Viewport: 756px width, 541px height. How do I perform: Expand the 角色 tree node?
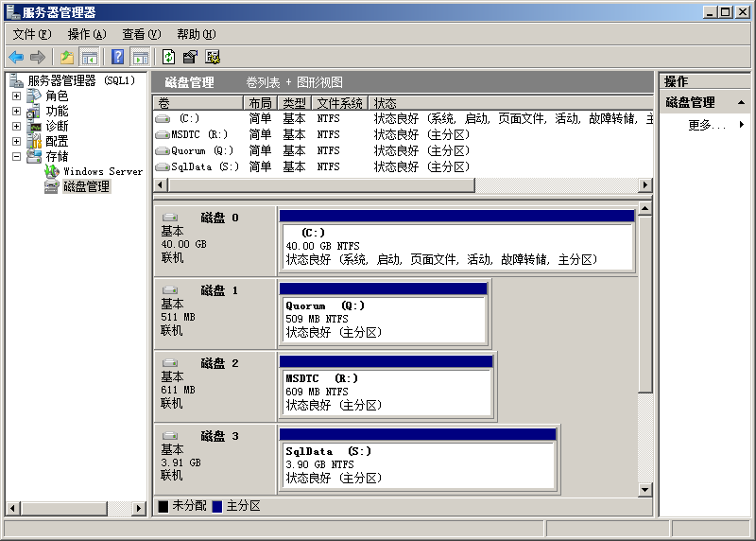pyautogui.click(x=16, y=96)
